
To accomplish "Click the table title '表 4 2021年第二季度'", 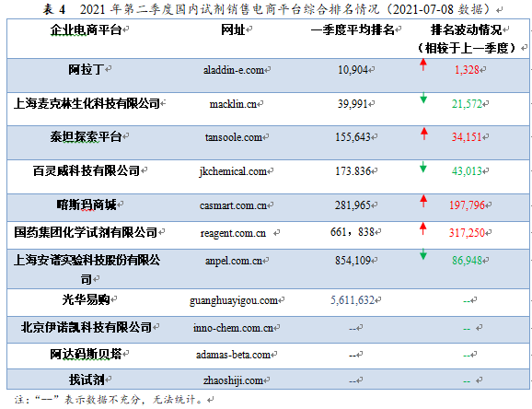I will 109,9.
